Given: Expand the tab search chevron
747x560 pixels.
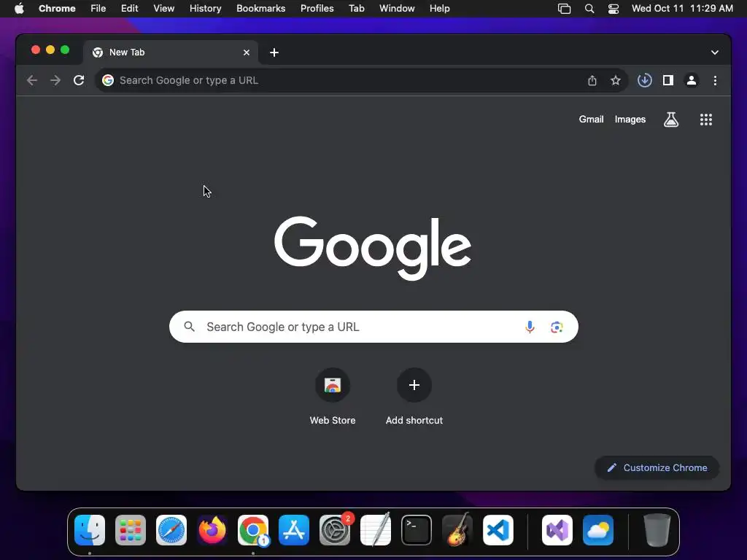Looking at the screenshot, I should tap(715, 52).
